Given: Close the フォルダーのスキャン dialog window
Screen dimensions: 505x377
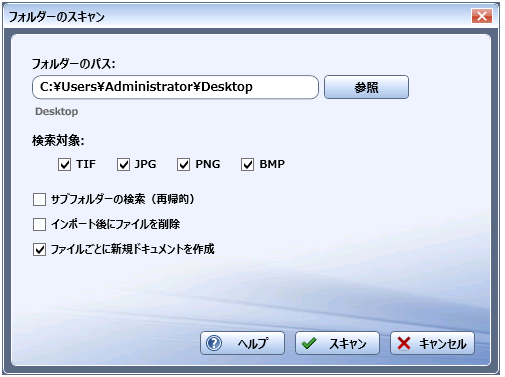Looking at the screenshot, I should pos(482,16).
